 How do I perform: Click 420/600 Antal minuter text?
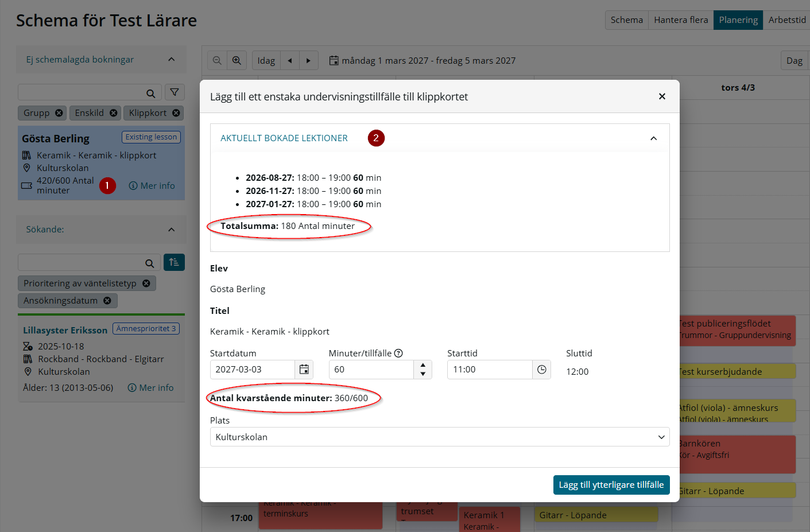(x=65, y=185)
